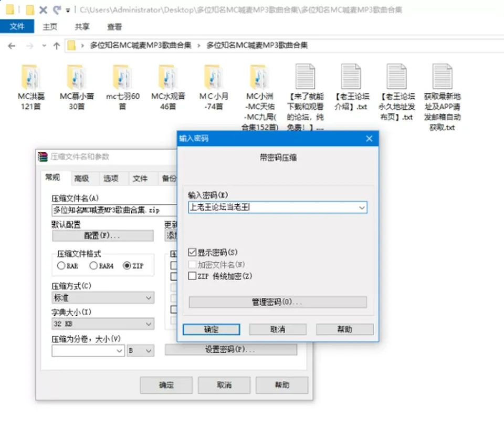Go up one folder level with up arrow
Screen dimensions: 504x447
click(x=57, y=46)
